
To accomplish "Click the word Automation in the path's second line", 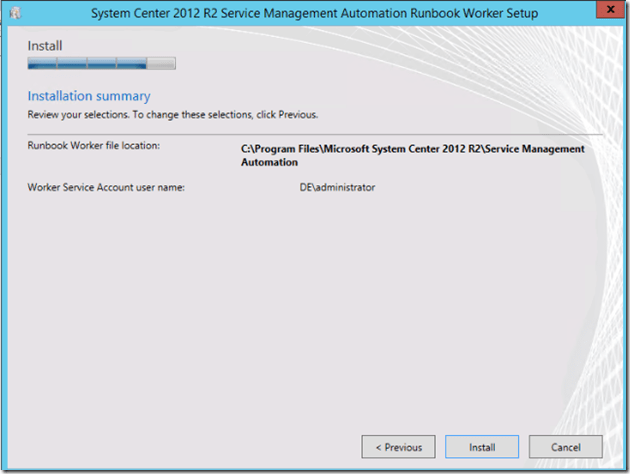I will (x=269, y=162).
